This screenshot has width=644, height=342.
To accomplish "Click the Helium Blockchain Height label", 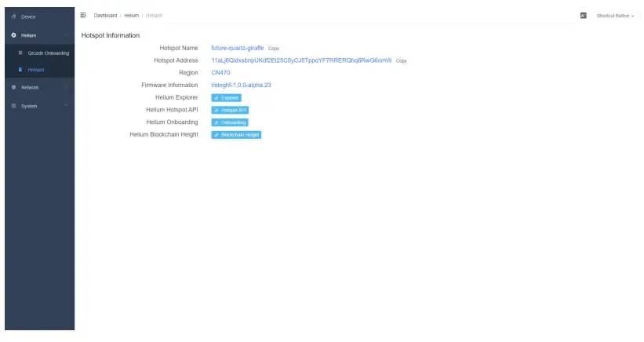I will 164,134.
